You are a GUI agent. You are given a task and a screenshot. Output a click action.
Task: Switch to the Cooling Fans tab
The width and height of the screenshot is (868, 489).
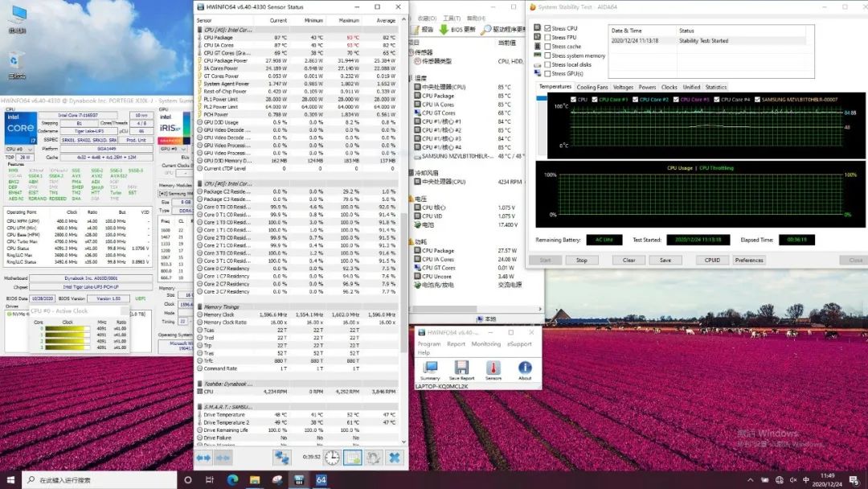[592, 87]
